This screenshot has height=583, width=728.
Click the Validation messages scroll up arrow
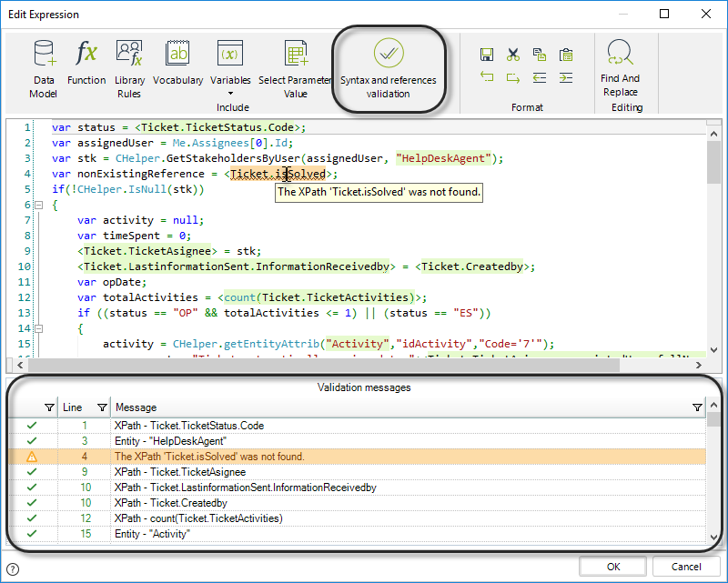click(713, 405)
